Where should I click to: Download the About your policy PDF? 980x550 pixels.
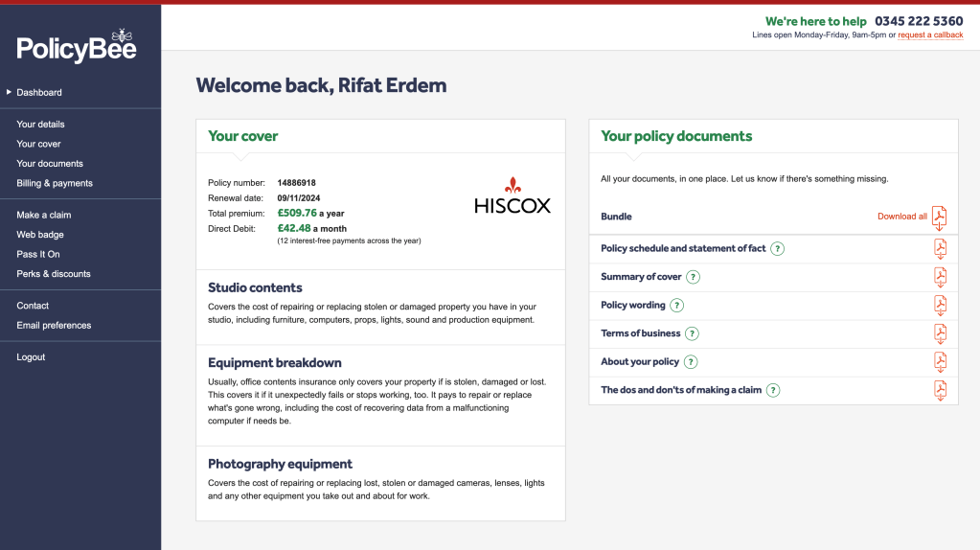click(940, 362)
